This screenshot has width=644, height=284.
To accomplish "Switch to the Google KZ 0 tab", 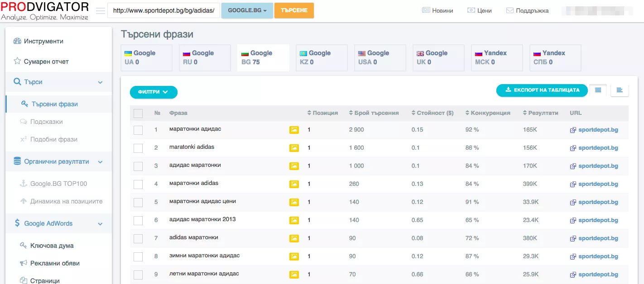I will click(x=322, y=57).
